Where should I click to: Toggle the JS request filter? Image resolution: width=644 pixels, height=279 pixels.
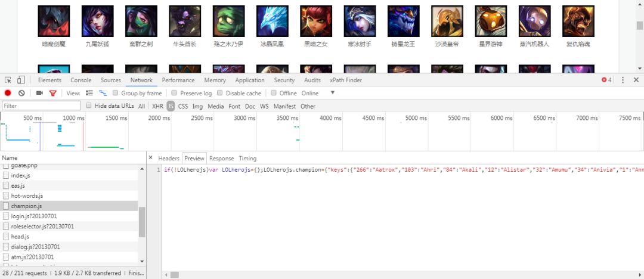click(171, 106)
